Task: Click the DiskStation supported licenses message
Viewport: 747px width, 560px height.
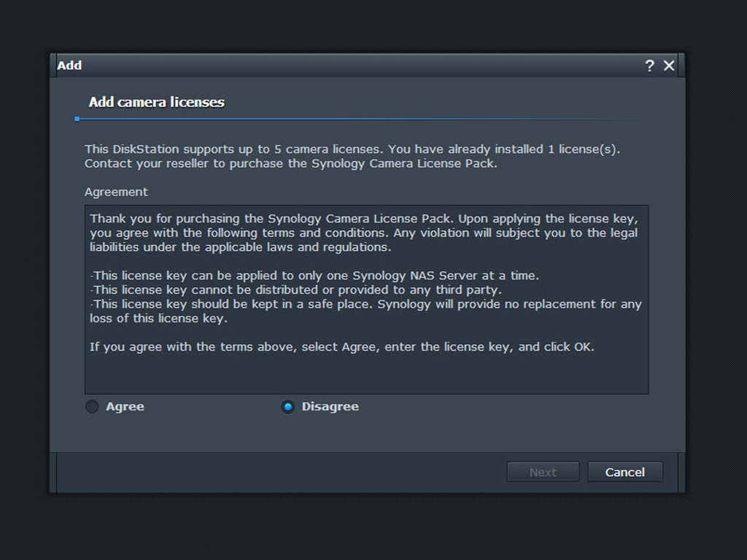Action: tap(352, 156)
